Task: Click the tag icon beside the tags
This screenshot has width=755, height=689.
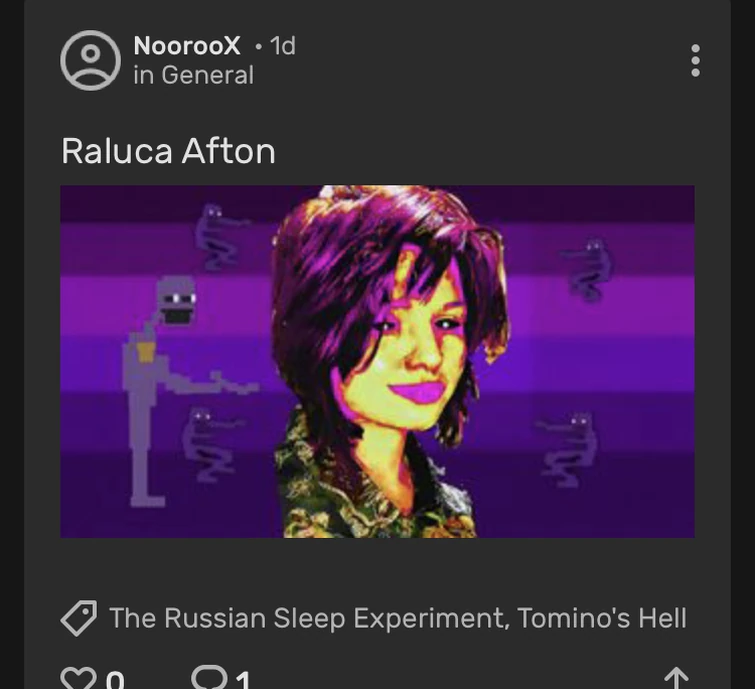Action: click(x=78, y=618)
